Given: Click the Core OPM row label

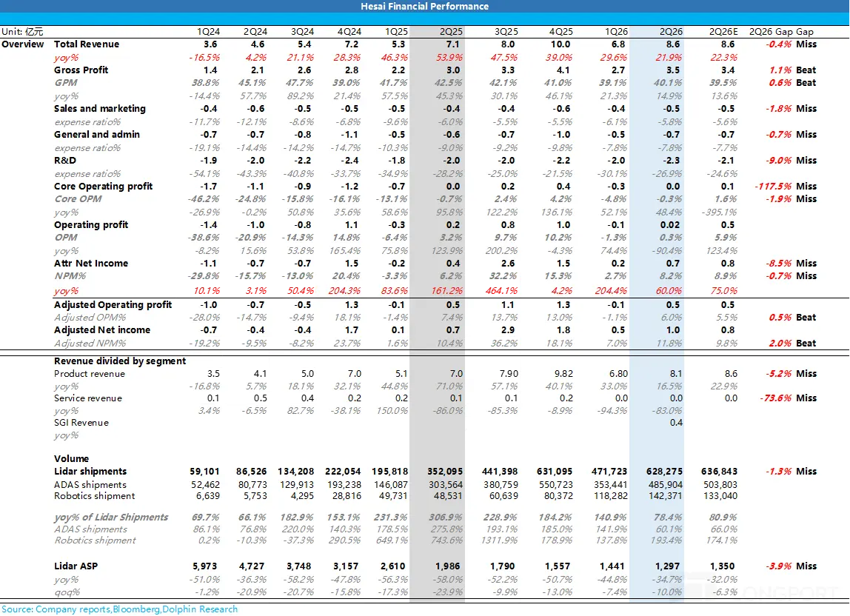Looking at the screenshot, I should point(78,199).
